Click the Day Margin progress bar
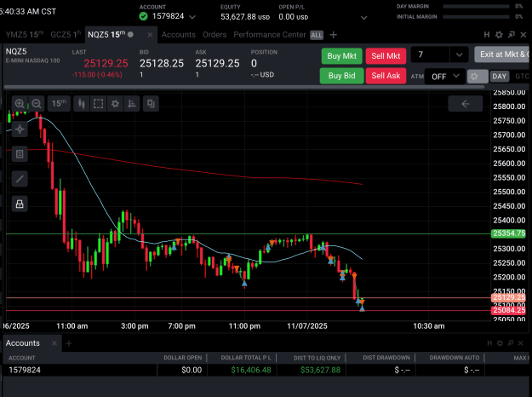The width and height of the screenshot is (532, 397). pyautogui.click(x=476, y=7)
